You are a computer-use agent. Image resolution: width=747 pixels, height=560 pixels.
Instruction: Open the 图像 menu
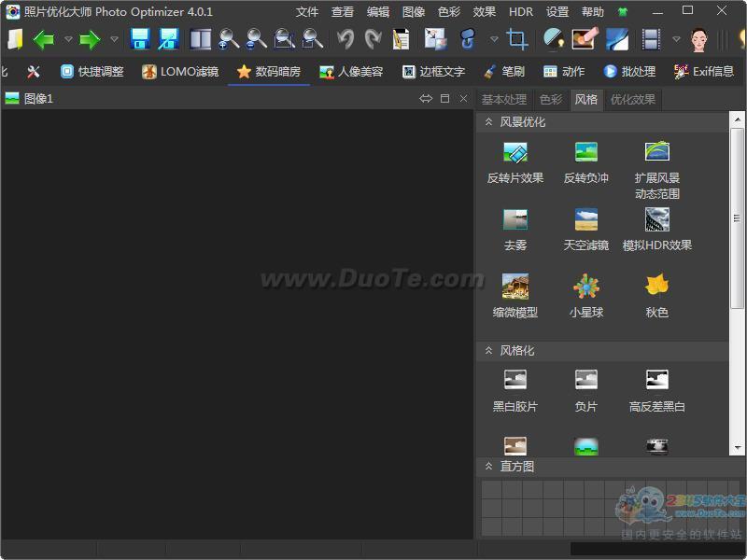coord(414,12)
